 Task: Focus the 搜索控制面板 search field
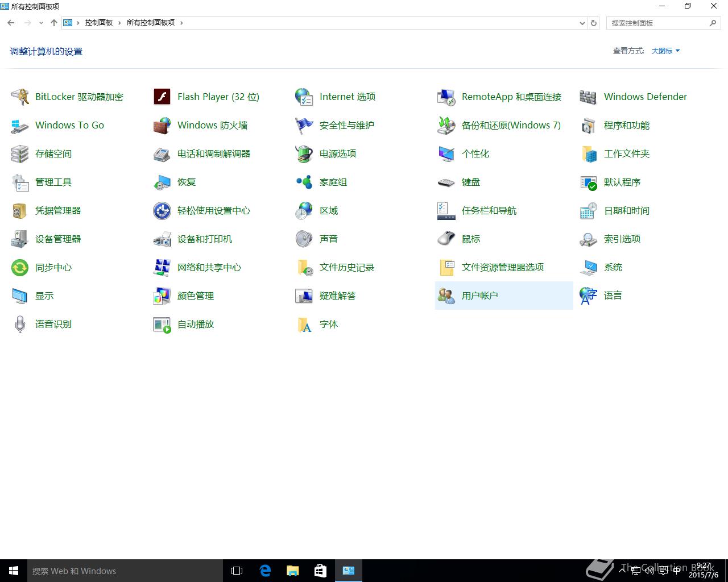664,23
